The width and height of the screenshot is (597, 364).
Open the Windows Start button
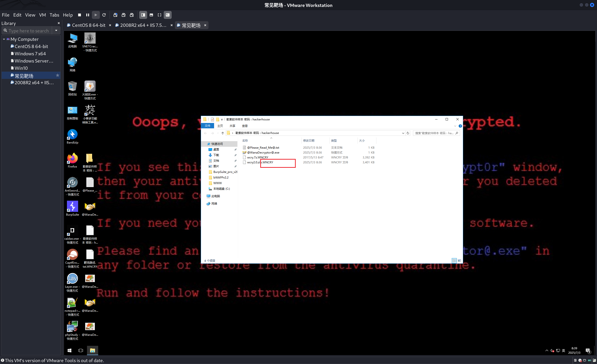coord(69,350)
